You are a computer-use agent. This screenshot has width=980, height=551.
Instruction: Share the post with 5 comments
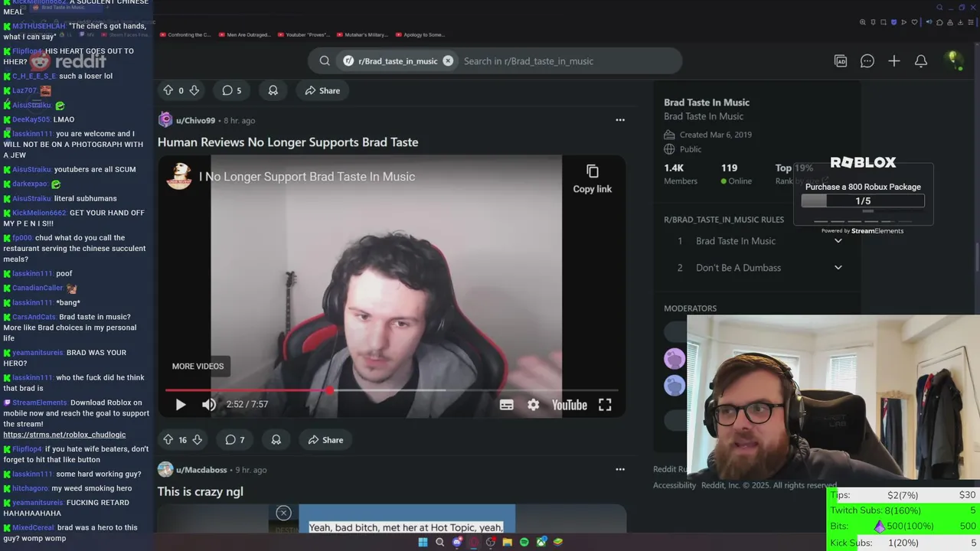(322, 90)
